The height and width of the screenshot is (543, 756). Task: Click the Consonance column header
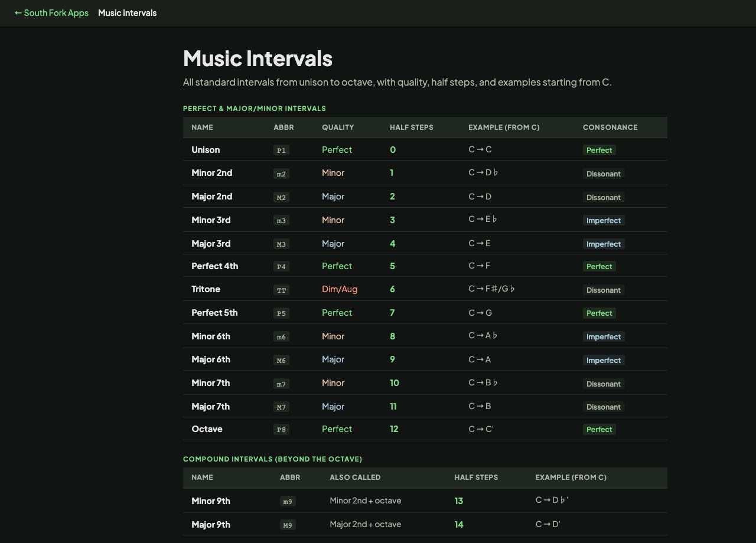pos(610,127)
